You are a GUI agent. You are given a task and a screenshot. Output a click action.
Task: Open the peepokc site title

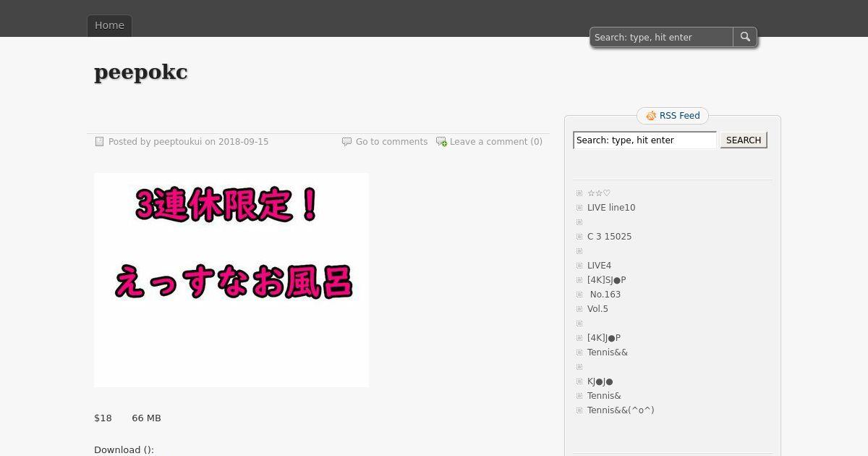tap(141, 72)
